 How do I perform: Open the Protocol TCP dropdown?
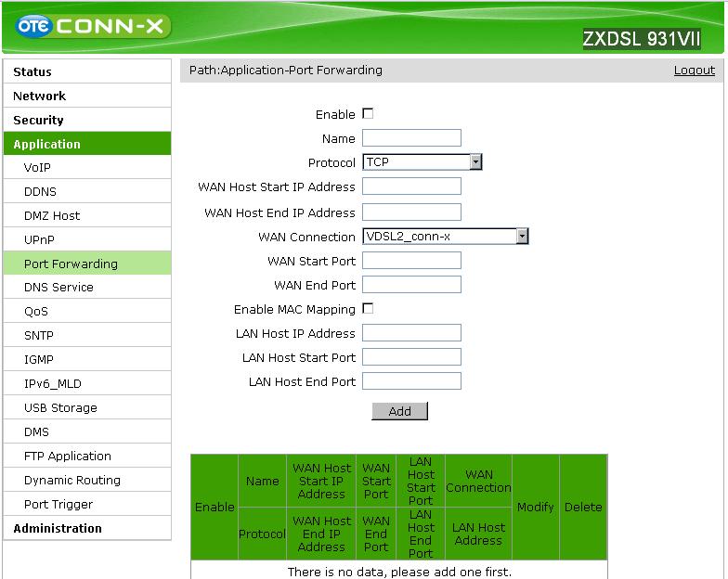coord(422,161)
